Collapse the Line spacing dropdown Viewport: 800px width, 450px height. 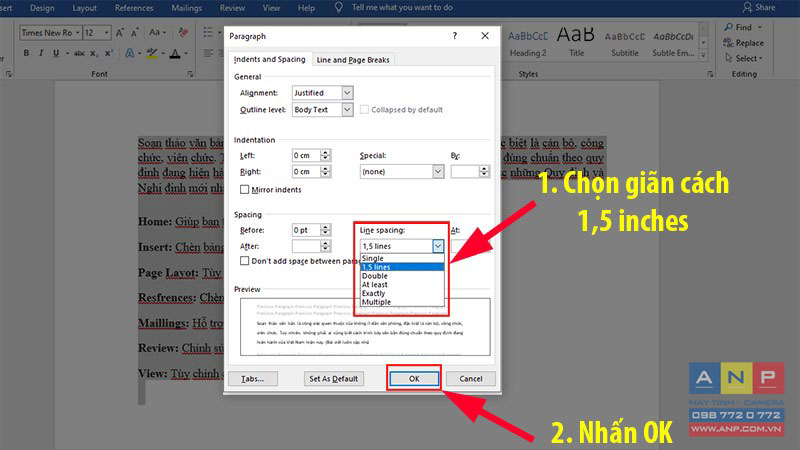(438, 246)
